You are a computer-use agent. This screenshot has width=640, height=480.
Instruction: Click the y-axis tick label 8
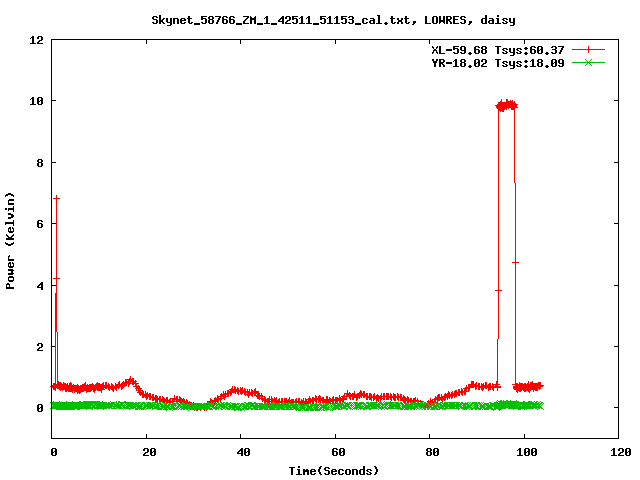pyautogui.click(x=40, y=163)
